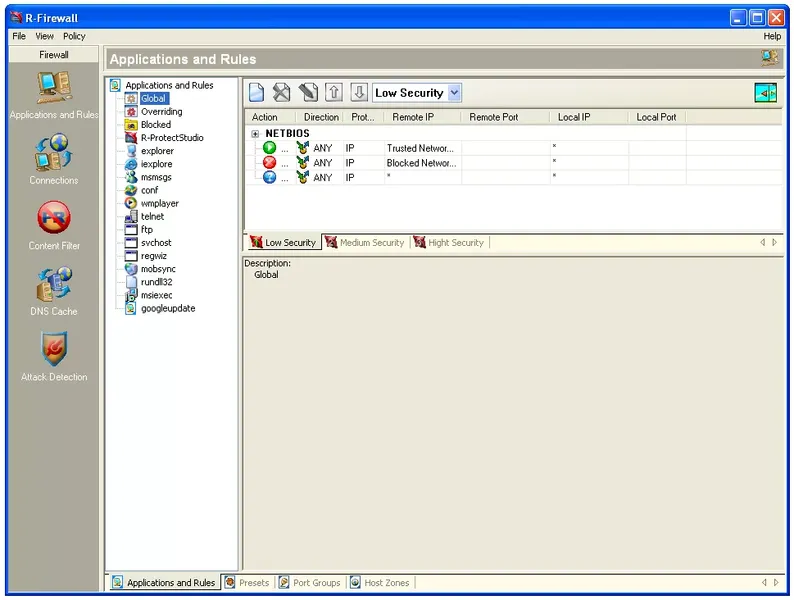794x600 pixels.
Task: Open the Policy menu
Action: [x=74, y=36]
